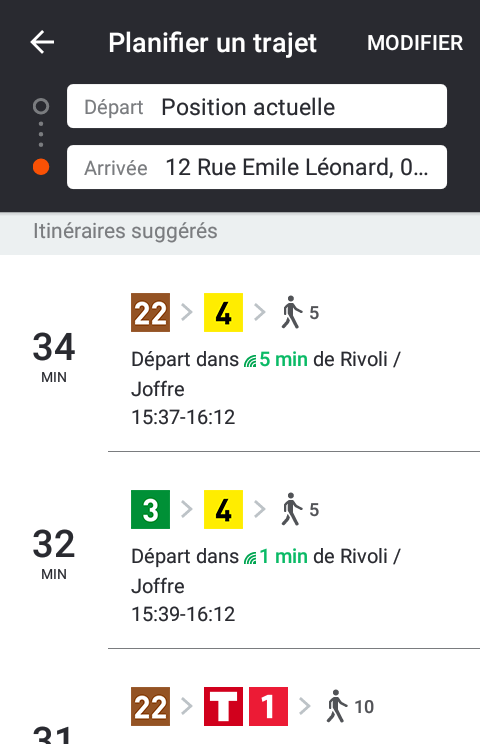This screenshot has height=744, width=480.
Task: Select the red tram T icon
Action: 223,707
